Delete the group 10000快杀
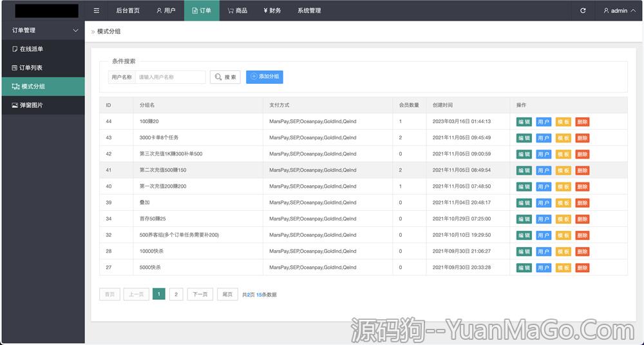Image resolution: width=644 pixels, height=345 pixels. [582, 251]
